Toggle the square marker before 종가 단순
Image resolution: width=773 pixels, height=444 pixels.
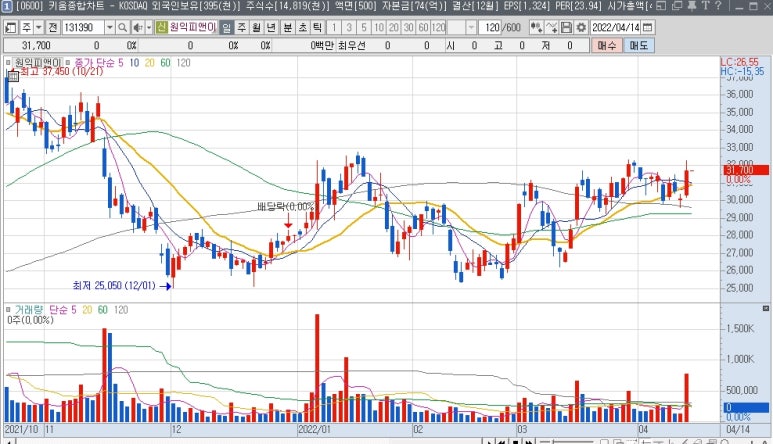pos(68,63)
